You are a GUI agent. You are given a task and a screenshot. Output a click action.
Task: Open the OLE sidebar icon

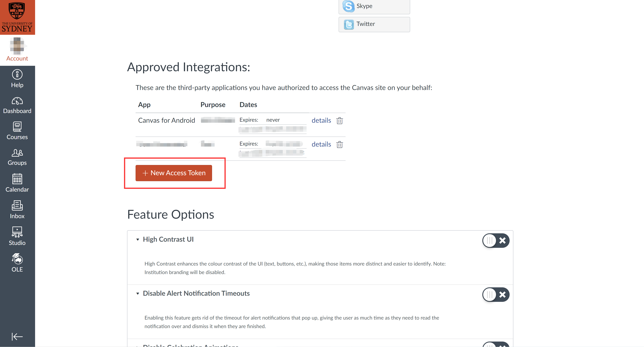coord(17,262)
